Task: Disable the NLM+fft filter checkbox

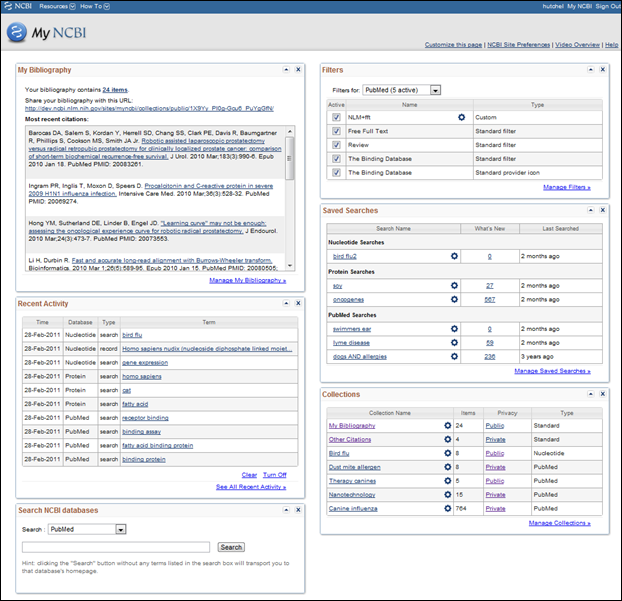Action: [x=336, y=117]
